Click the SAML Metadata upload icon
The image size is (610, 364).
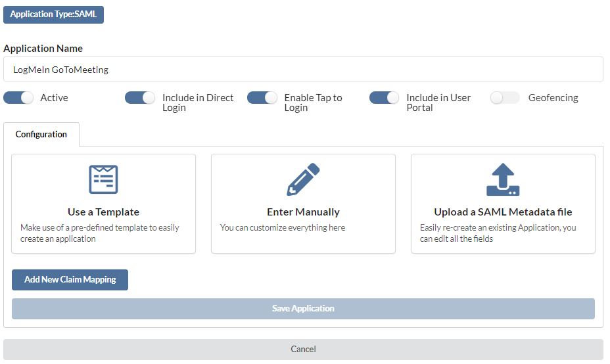tap(503, 179)
